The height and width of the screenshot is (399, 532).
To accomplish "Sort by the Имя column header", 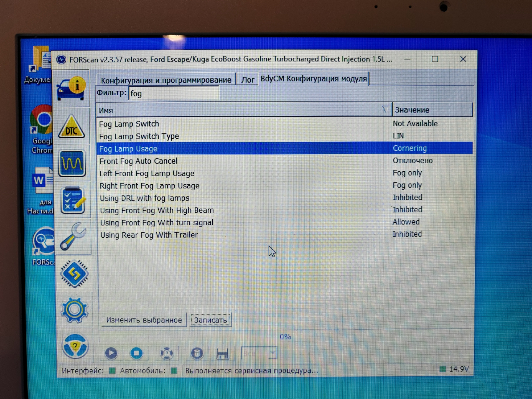I will pyautogui.click(x=244, y=110).
